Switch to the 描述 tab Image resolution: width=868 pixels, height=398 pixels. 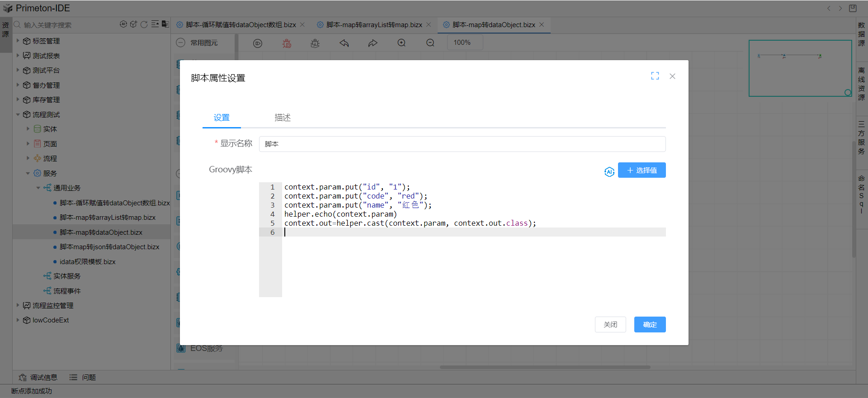[283, 118]
